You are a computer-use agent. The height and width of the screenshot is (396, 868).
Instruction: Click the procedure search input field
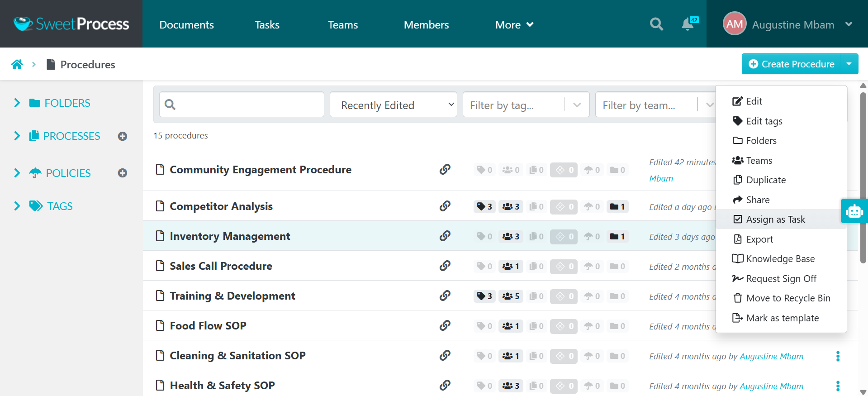tap(242, 105)
